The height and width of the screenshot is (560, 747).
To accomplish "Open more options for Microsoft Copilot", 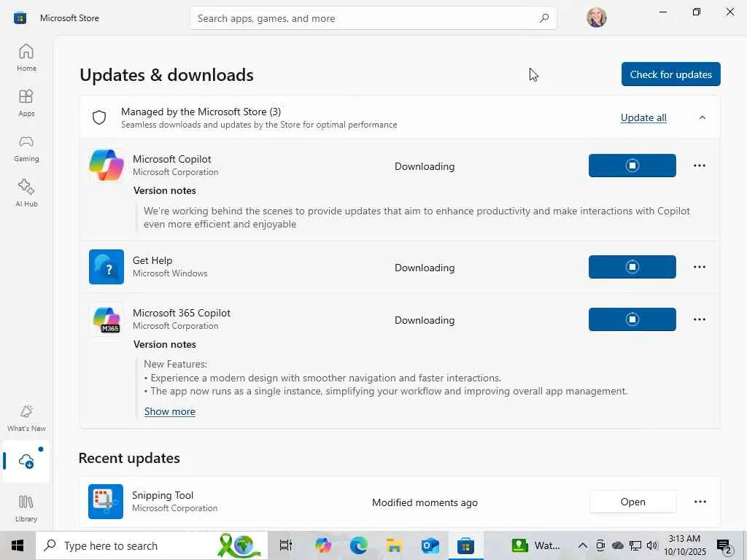I will point(700,166).
